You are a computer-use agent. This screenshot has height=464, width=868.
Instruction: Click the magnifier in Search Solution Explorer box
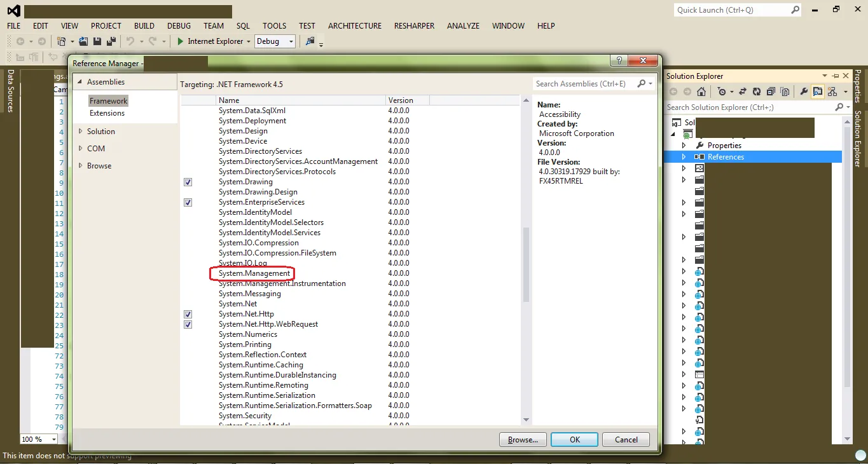tap(839, 107)
